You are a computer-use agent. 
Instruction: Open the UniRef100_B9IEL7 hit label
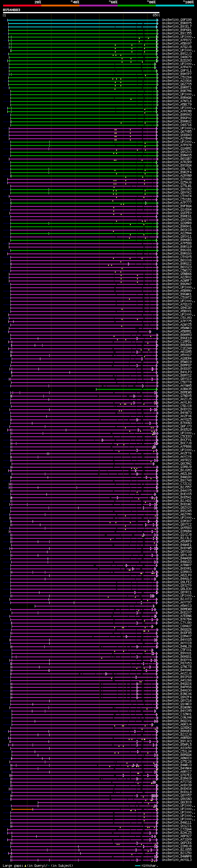click(x=177, y=26)
